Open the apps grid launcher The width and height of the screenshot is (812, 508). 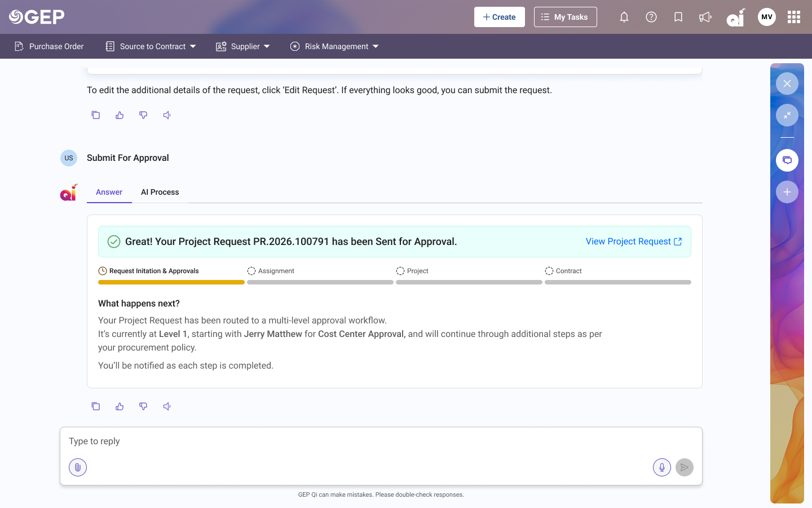pos(794,17)
